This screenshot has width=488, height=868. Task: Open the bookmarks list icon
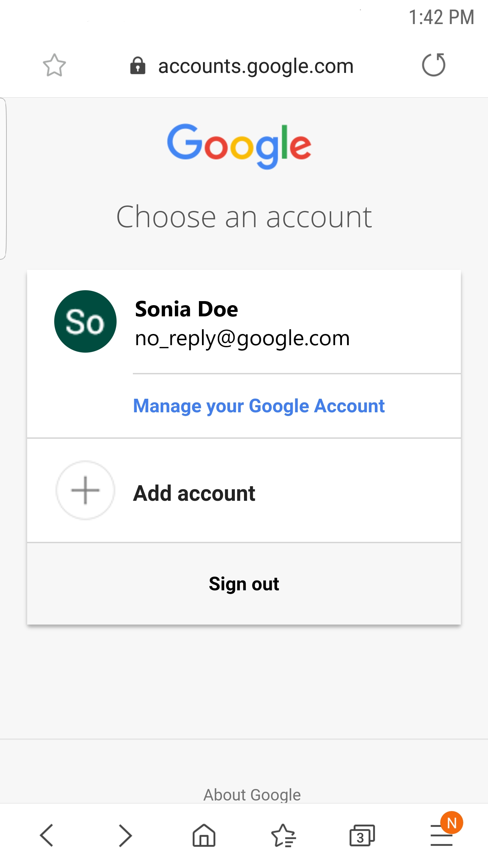pos(283,835)
